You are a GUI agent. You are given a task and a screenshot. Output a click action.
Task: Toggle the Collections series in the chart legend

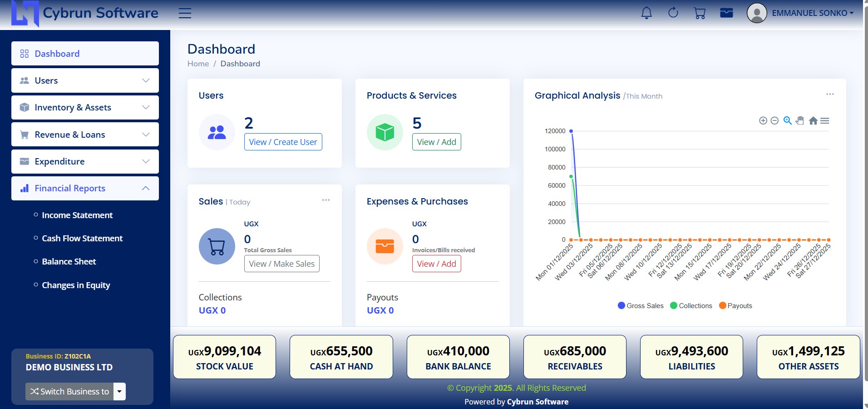[690, 305]
